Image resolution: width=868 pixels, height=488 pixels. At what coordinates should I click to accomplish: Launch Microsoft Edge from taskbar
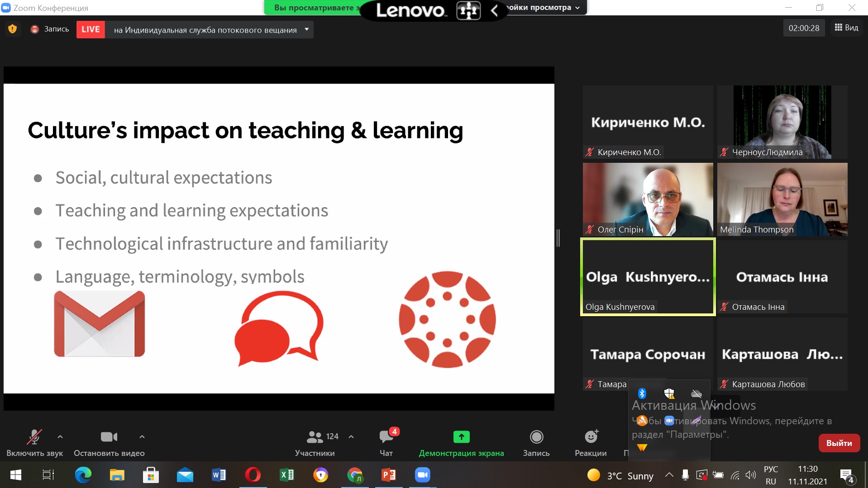pos(83,475)
